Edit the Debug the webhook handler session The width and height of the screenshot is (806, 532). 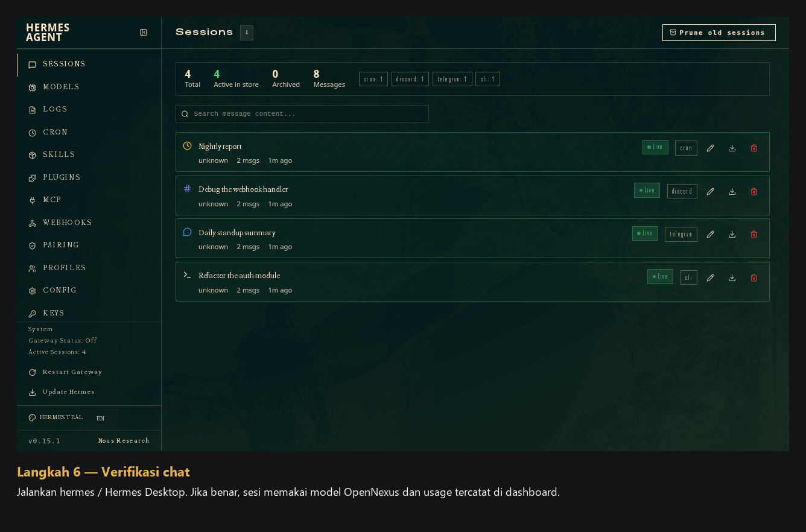tap(710, 192)
